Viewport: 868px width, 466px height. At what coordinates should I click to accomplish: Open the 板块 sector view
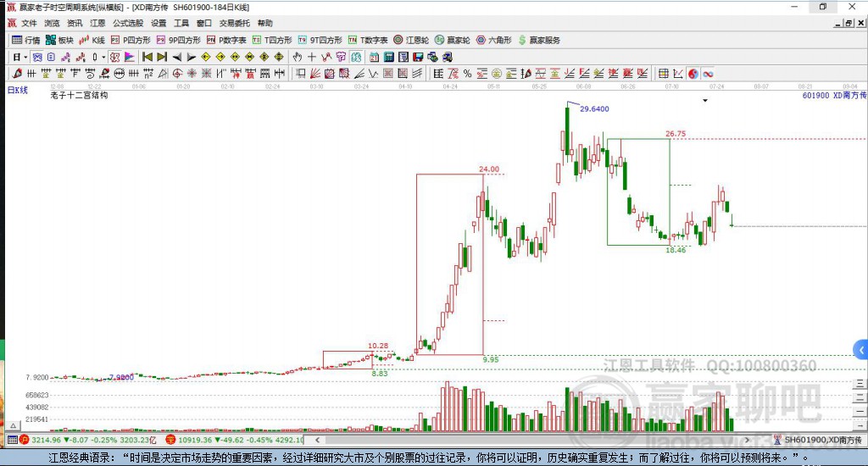(x=60, y=40)
